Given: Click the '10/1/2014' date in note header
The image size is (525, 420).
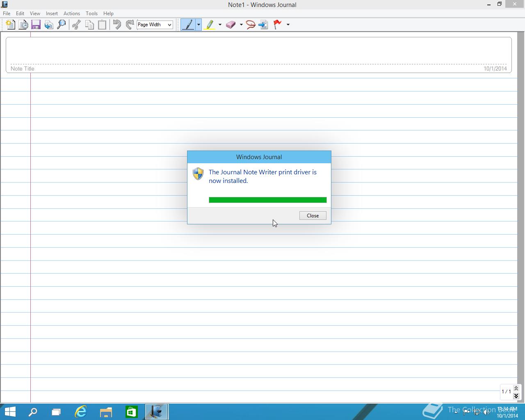Looking at the screenshot, I should pos(495,68).
